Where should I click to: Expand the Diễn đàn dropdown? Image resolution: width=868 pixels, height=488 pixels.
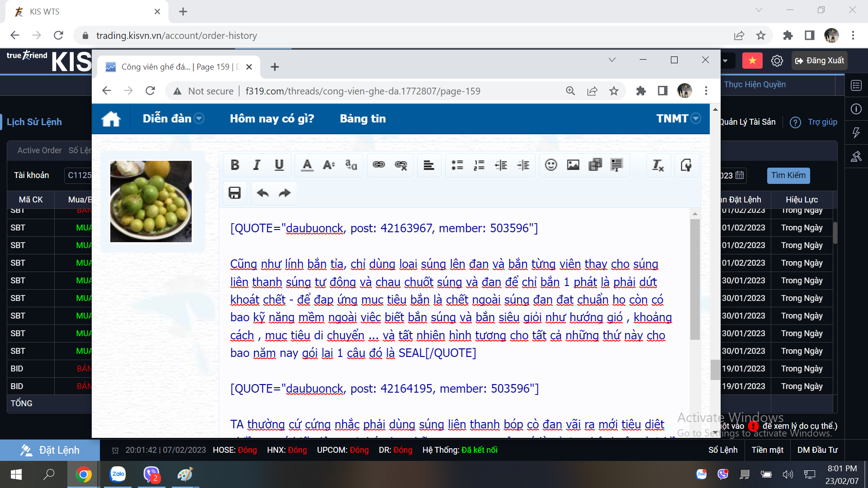199,118
